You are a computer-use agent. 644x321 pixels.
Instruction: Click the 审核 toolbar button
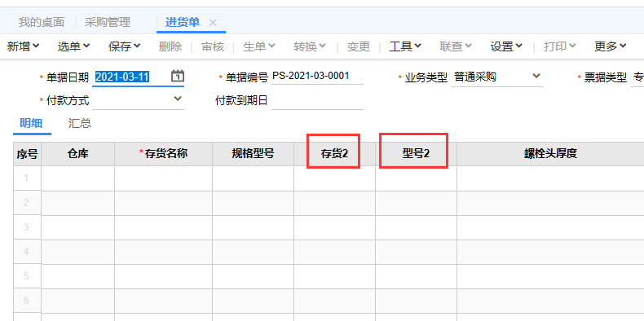[213, 46]
